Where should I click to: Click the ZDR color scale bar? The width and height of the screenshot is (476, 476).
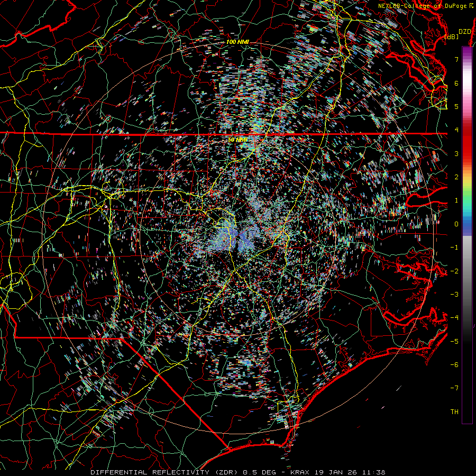(x=467, y=235)
